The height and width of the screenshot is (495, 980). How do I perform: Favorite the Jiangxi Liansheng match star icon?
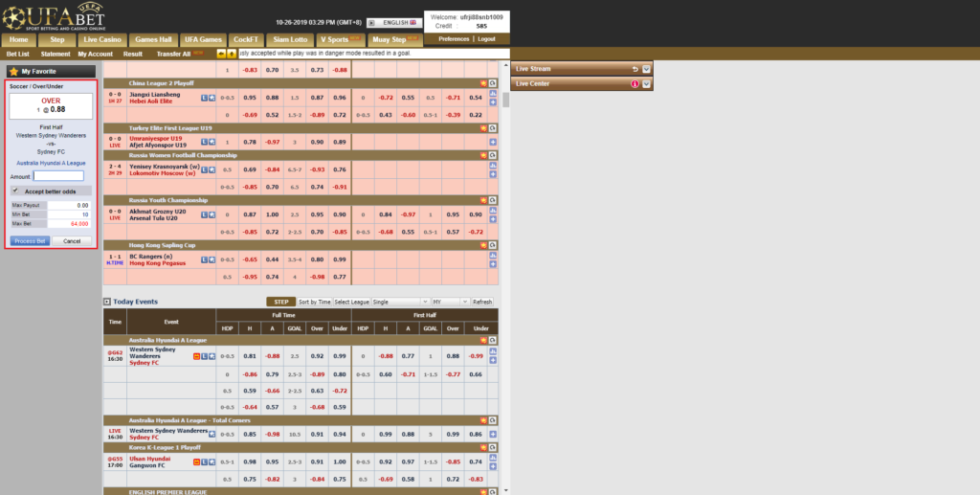coord(212,98)
